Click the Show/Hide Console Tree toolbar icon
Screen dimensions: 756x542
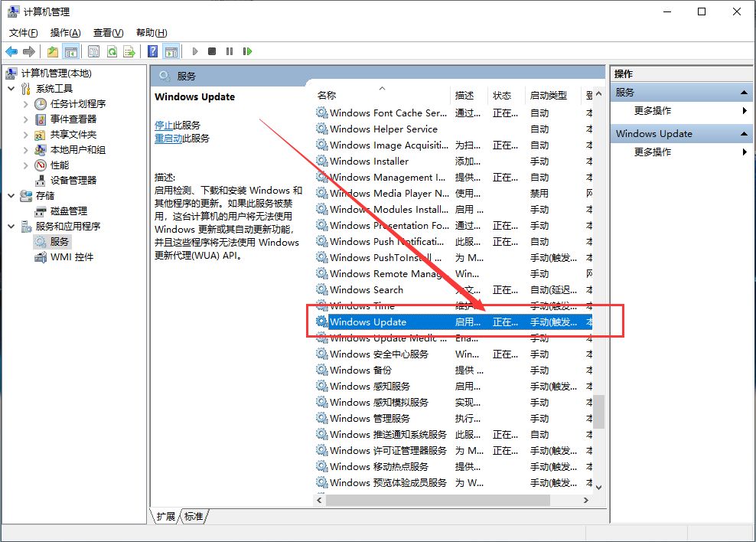tap(70, 51)
